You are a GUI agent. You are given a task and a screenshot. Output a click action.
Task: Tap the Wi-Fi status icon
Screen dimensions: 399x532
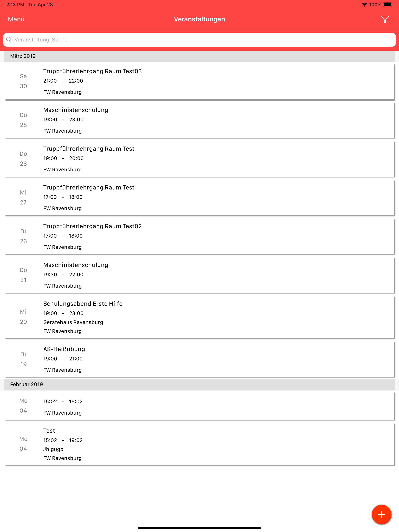click(364, 4)
